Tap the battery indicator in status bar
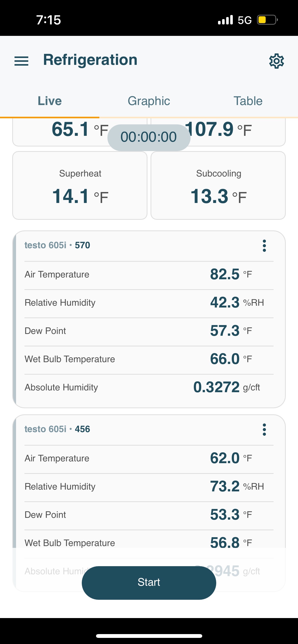Screen dimensions: 298x644 (x=267, y=20)
